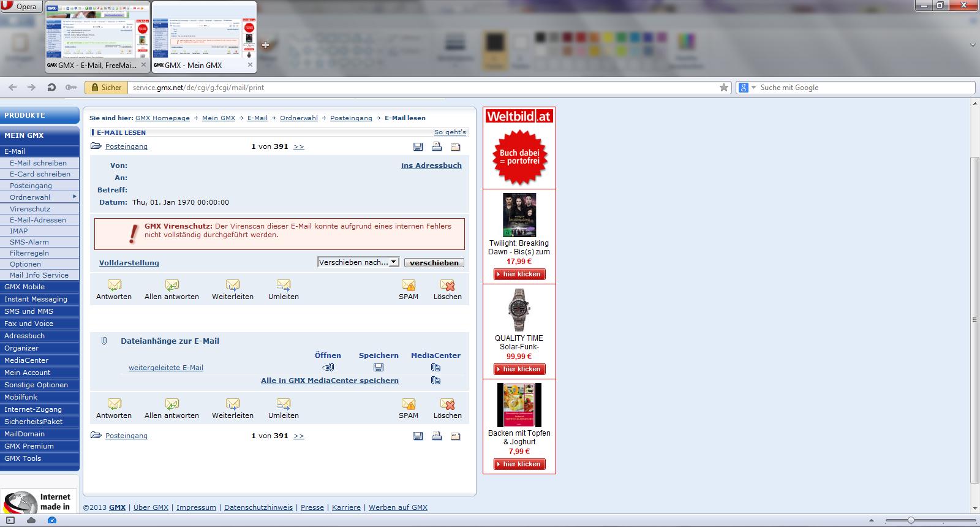This screenshot has width=980, height=527.
Task: Click the SPAM icon below the attachments section
Action: tap(409, 404)
